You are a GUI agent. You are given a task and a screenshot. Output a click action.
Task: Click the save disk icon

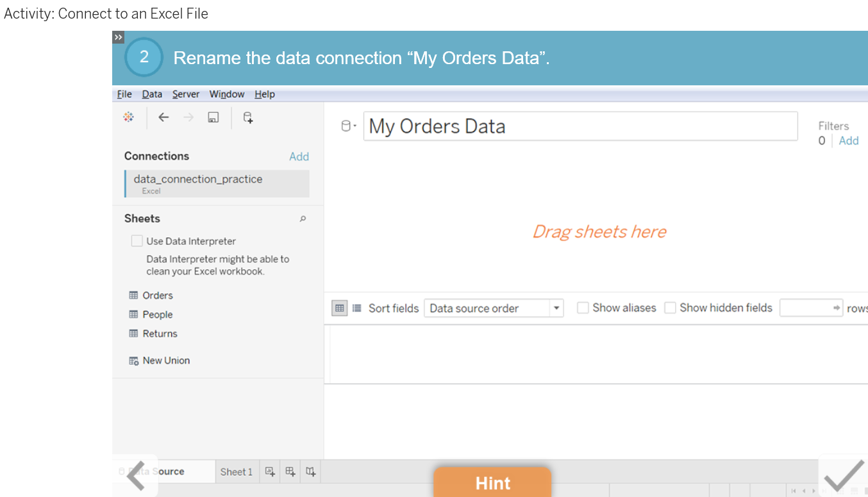coord(213,117)
